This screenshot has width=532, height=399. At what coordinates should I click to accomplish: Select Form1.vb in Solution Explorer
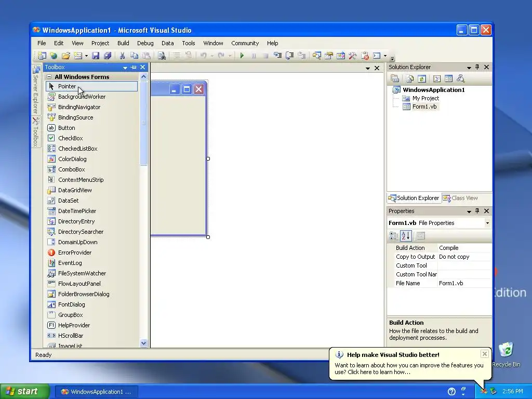[424, 107]
